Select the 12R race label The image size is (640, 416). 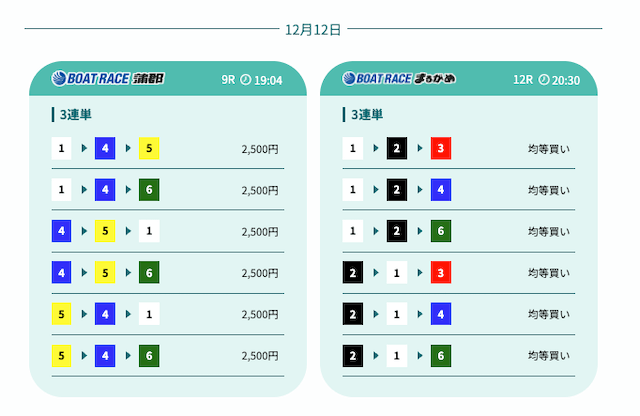(x=522, y=80)
